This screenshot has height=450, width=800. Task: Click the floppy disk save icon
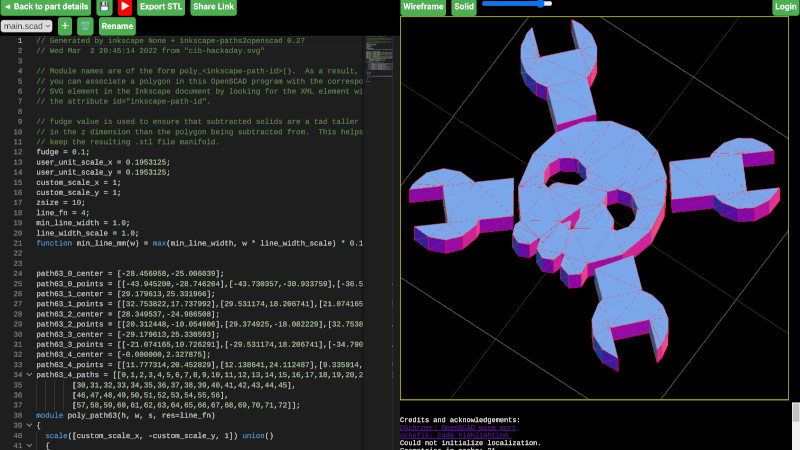click(x=104, y=7)
